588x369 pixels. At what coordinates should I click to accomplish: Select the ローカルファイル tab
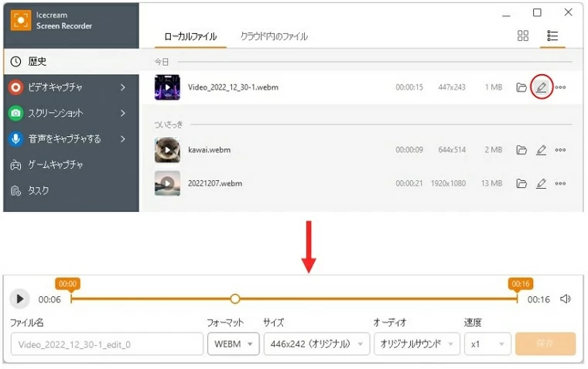point(190,36)
